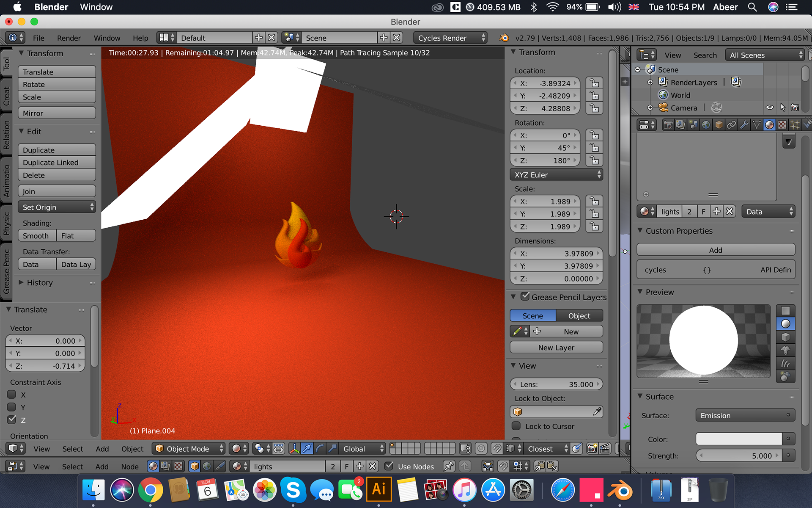This screenshot has height=508, width=812.
Task: Open the Help menu
Action: [140, 38]
